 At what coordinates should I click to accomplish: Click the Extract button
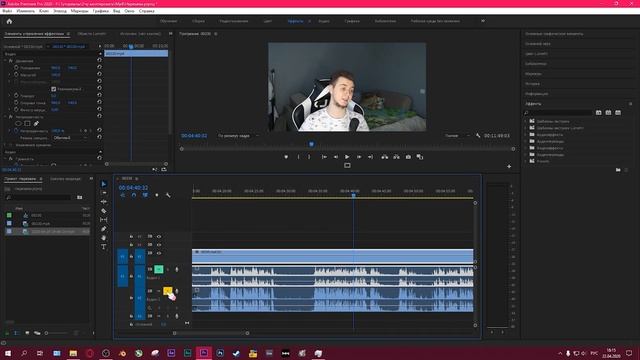396,157
